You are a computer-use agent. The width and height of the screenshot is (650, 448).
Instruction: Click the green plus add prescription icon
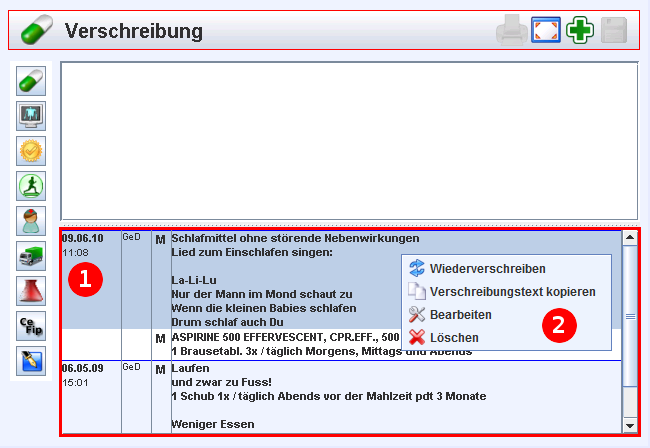tap(579, 30)
